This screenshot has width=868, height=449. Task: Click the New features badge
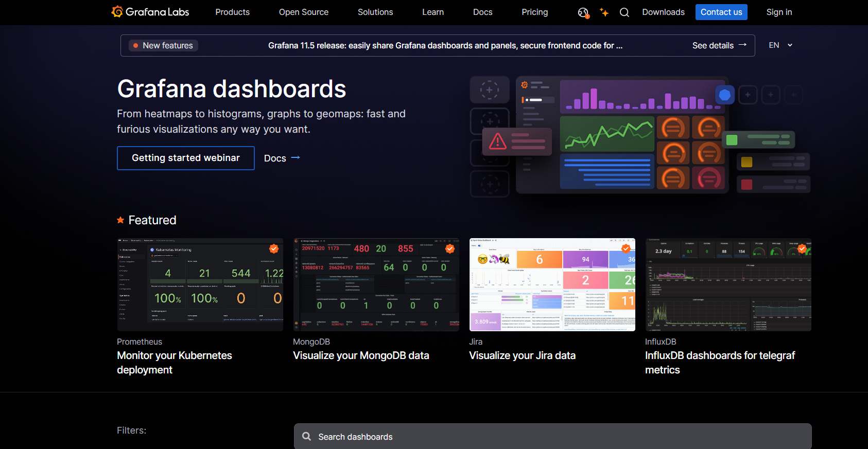[x=163, y=46]
